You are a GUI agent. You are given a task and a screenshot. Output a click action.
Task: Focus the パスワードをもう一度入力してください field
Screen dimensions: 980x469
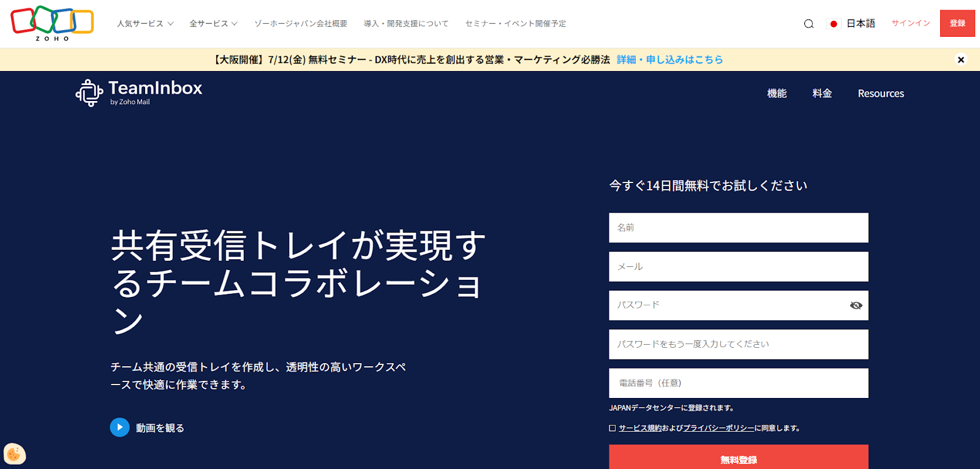739,345
